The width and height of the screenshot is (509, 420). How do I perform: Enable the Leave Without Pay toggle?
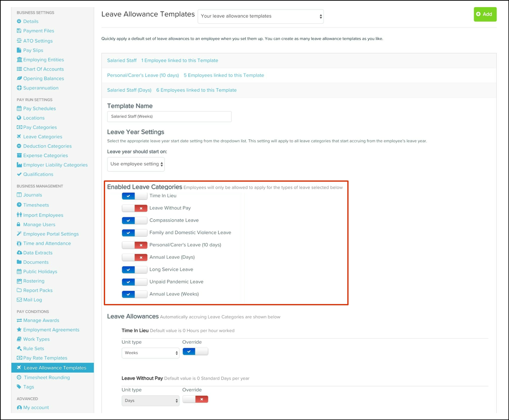click(134, 208)
